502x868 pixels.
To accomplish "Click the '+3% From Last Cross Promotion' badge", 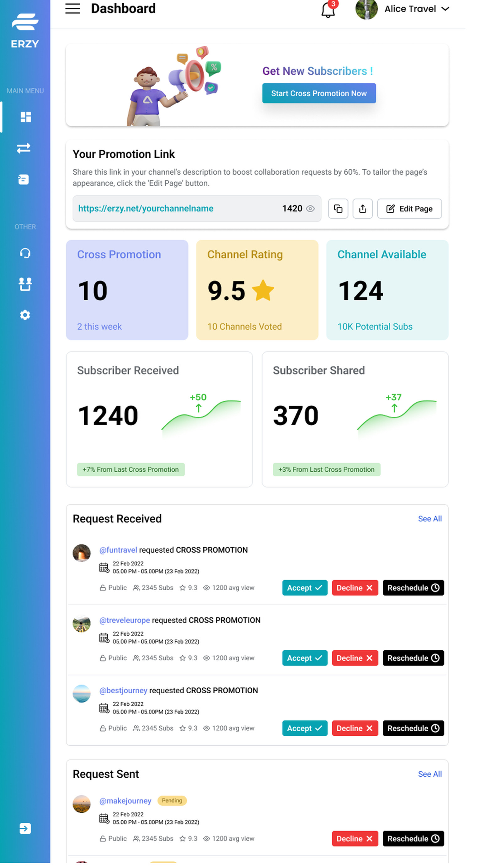I will pos(326,469).
